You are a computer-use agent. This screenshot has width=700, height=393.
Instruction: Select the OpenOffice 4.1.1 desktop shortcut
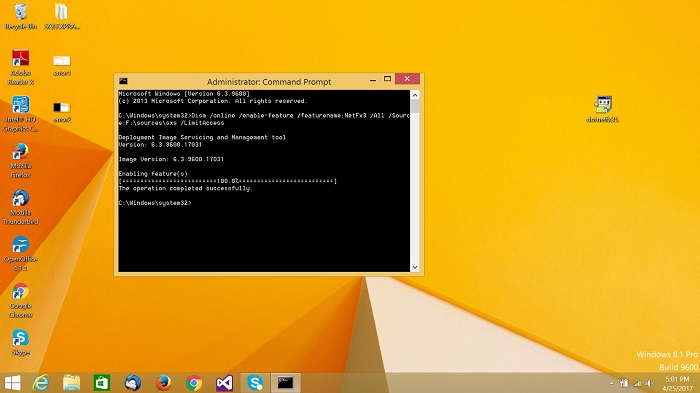21,254
